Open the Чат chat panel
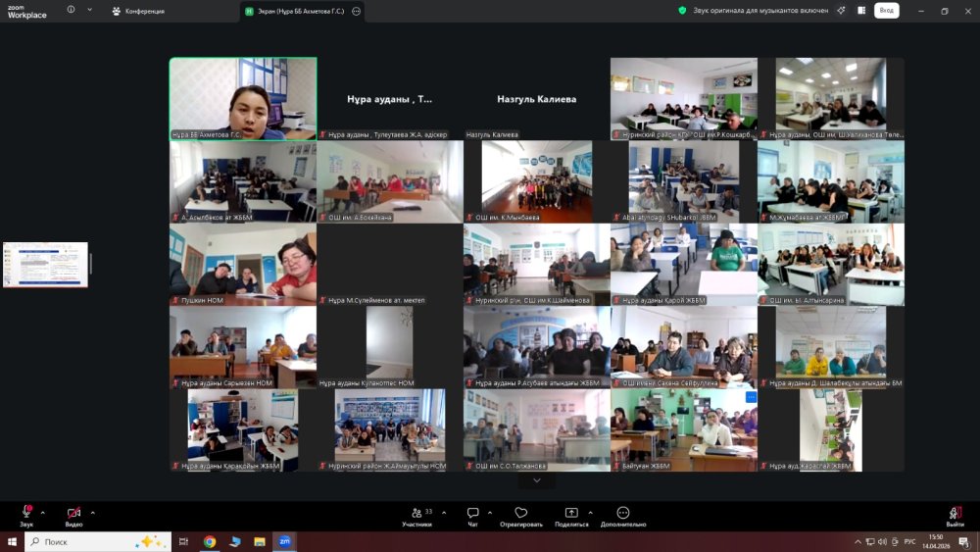 472,517
